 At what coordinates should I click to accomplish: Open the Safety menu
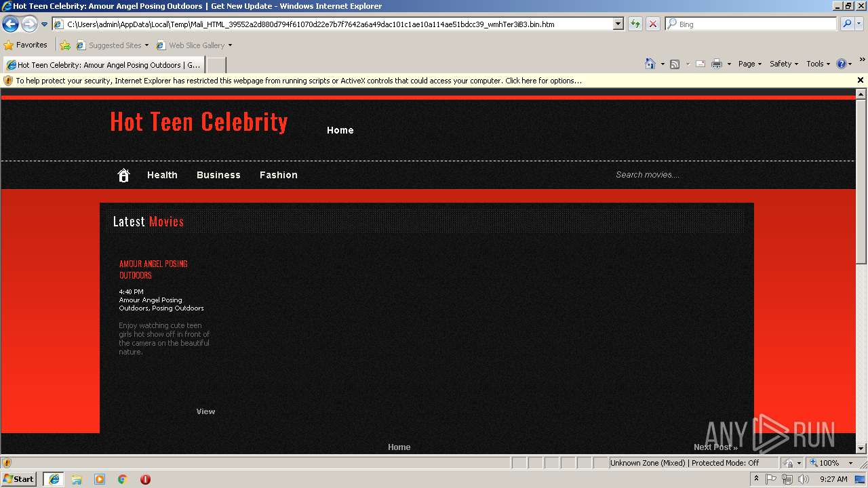(x=783, y=64)
